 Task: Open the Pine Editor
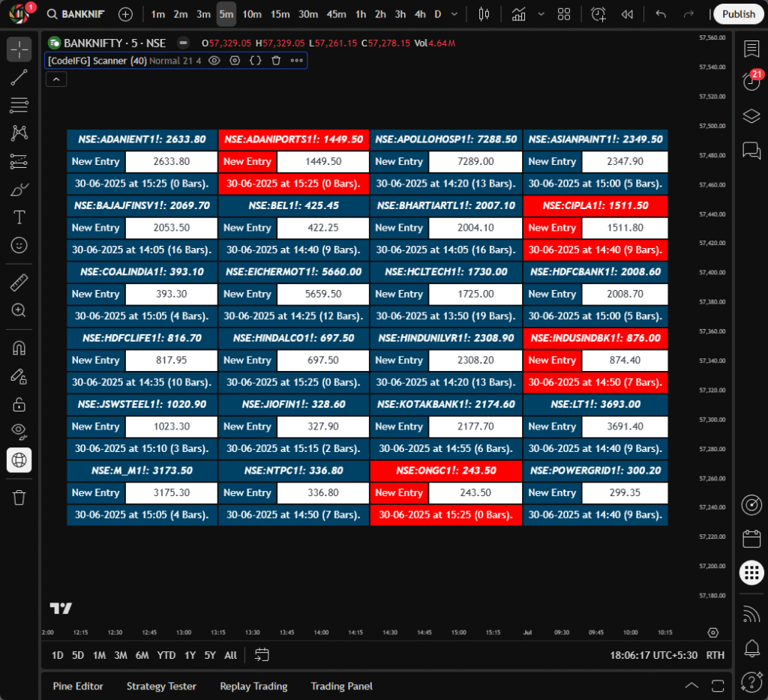pyautogui.click(x=78, y=686)
